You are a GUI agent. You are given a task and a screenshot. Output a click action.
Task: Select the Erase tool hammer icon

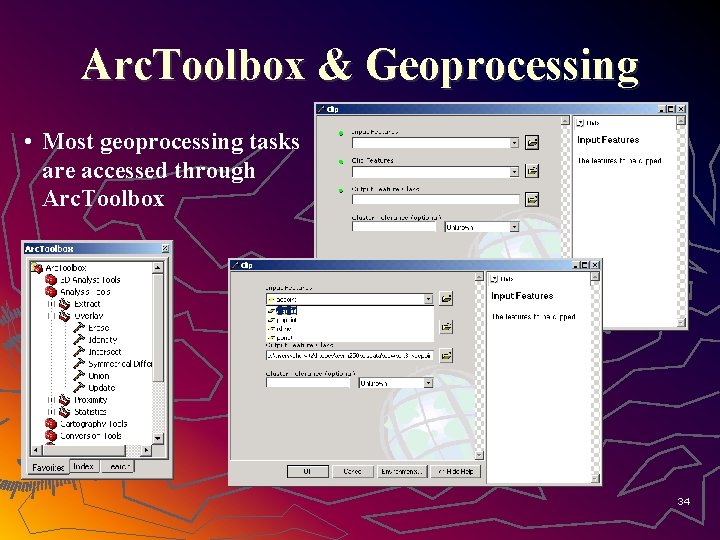click(79, 327)
